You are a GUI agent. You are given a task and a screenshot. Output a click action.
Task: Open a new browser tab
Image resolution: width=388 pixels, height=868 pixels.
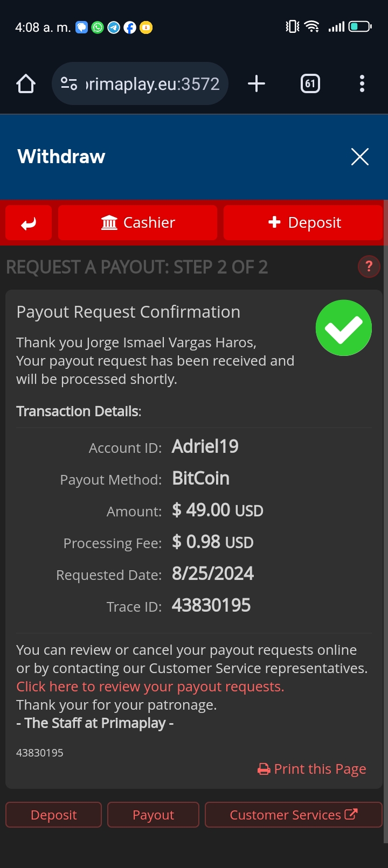(x=257, y=84)
